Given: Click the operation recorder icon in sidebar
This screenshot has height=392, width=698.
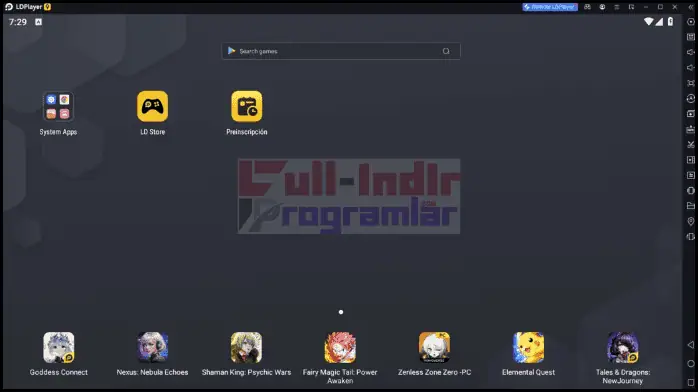Looking at the screenshot, I should coord(691,175).
